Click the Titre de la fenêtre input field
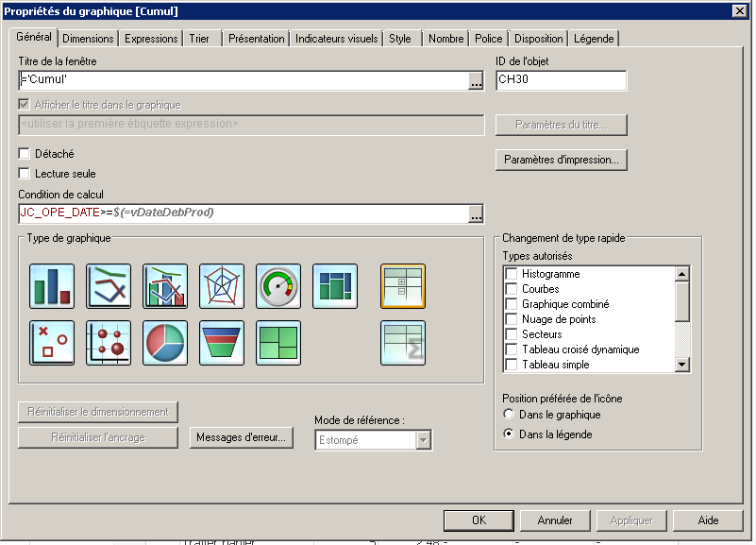Image resolution: width=756 pixels, height=545 pixels. click(244, 80)
